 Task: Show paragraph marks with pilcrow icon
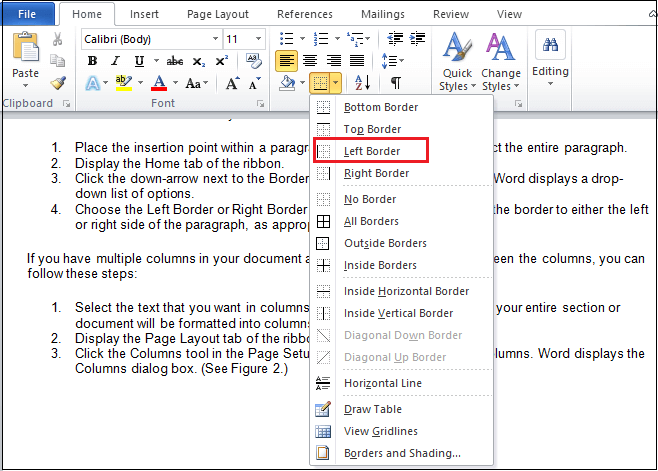click(x=395, y=83)
